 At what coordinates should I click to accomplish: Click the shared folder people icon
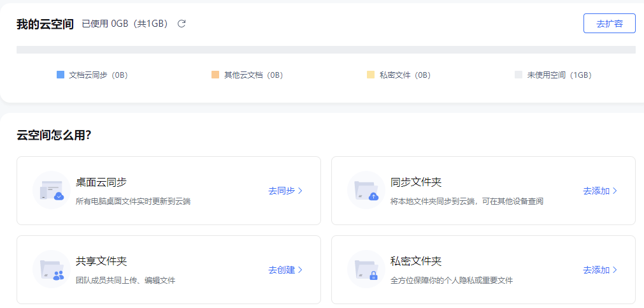[x=52, y=269]
